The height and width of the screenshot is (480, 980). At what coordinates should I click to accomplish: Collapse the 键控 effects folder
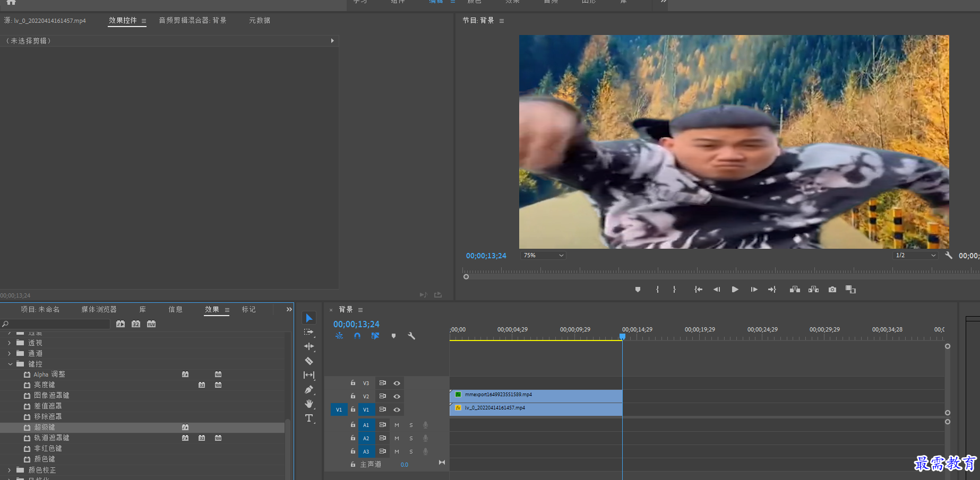coord(10,364)
